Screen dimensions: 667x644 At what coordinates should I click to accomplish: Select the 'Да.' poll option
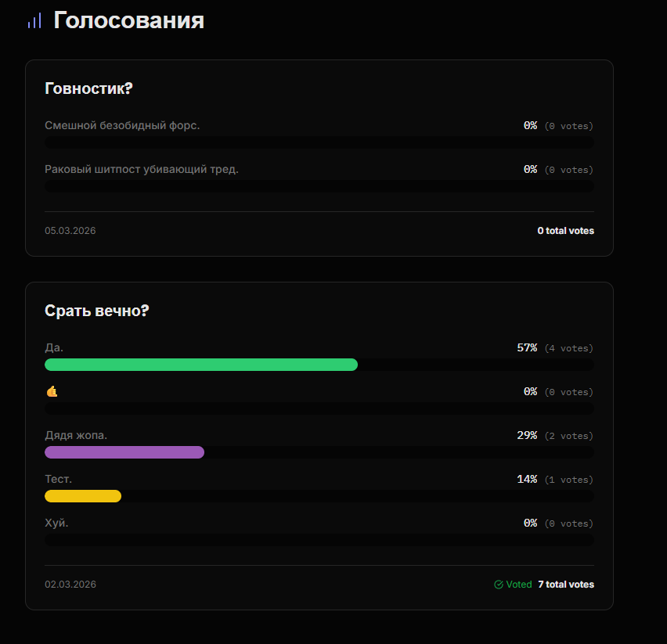54,347
